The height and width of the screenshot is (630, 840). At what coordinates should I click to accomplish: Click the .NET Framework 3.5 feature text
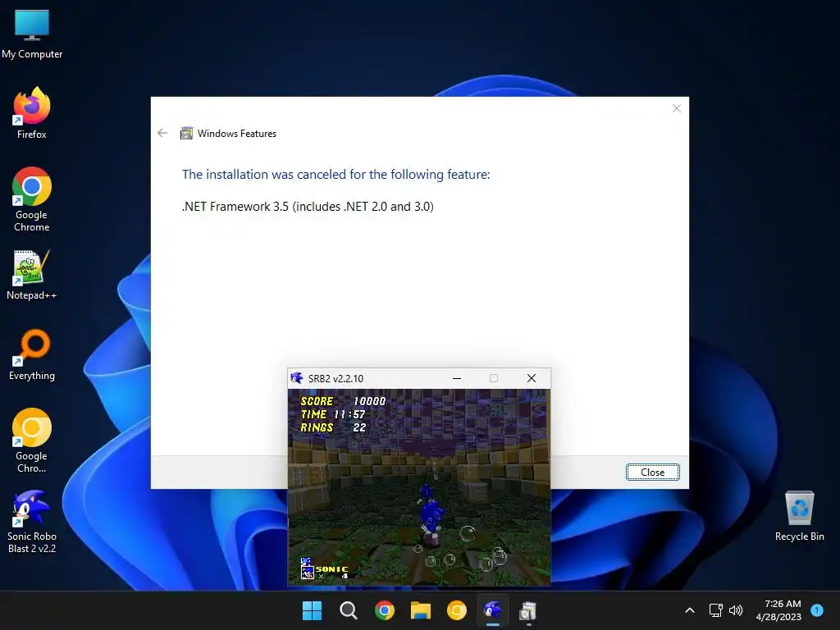(308, 206)
